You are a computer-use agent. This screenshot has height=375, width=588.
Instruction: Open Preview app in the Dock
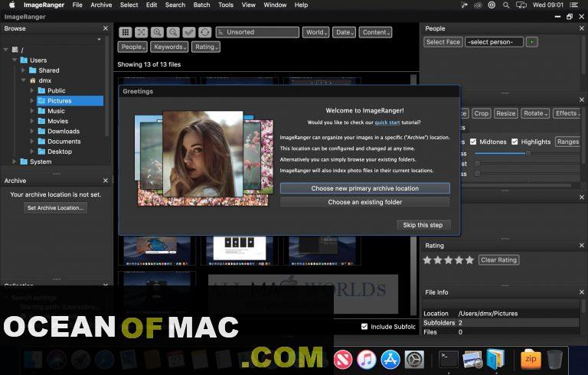coord(472,359)
